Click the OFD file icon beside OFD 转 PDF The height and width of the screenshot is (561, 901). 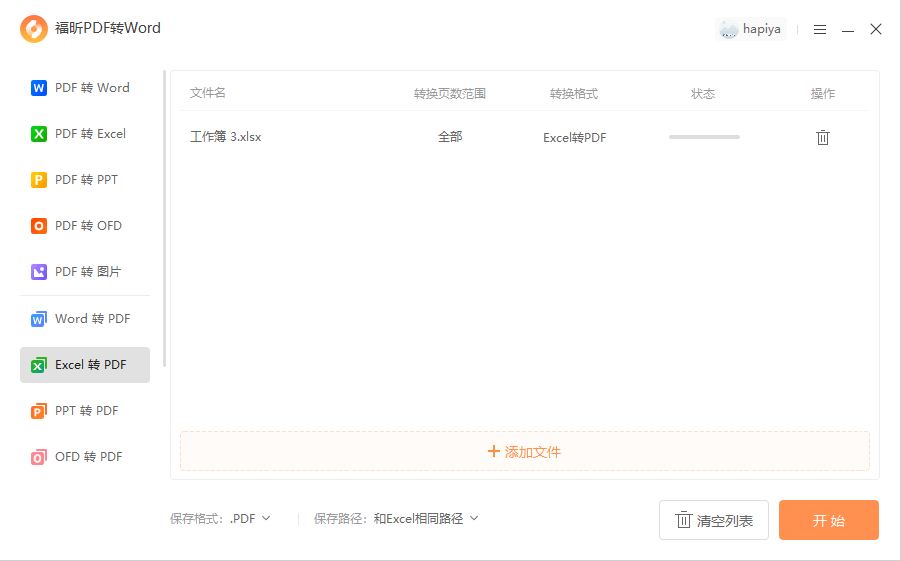(38, 457)
